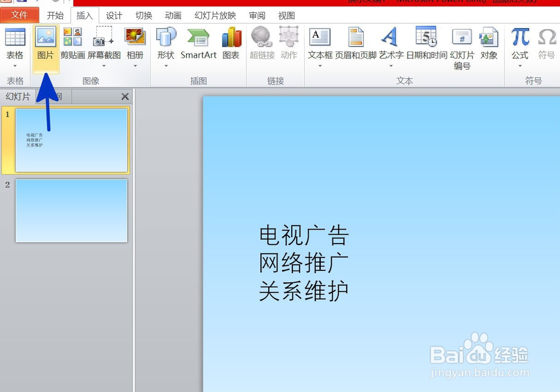The image size is (560, 392).
Task: Switch to the 设计 (Design) ribbon tab
Action: tap(114, 15)
